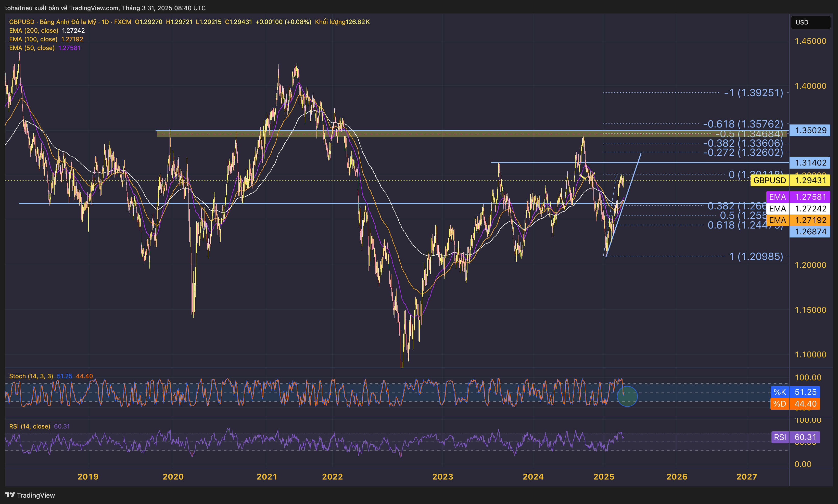This screenshot has width=838, height=504.
Task: Click the purple EMA 1.27581 axis label
Action: coord(798,197)
